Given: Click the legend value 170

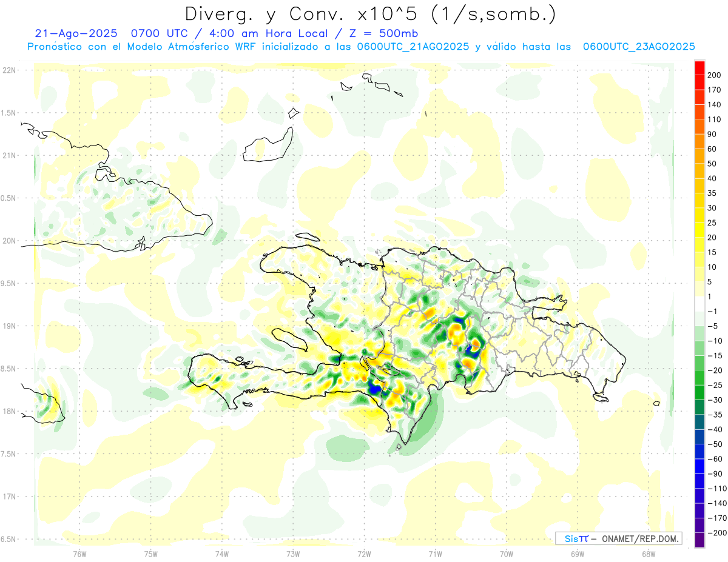Looking at the screenshot, I should [715, 90].
